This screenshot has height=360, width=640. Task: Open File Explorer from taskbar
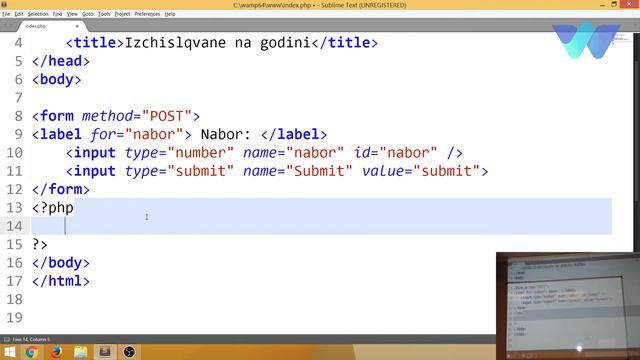point(80,352)
